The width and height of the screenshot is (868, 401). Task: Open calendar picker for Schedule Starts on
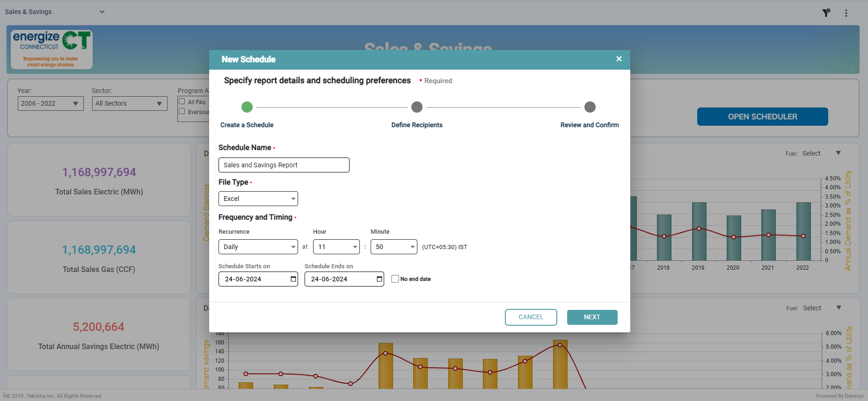[293, 279]
